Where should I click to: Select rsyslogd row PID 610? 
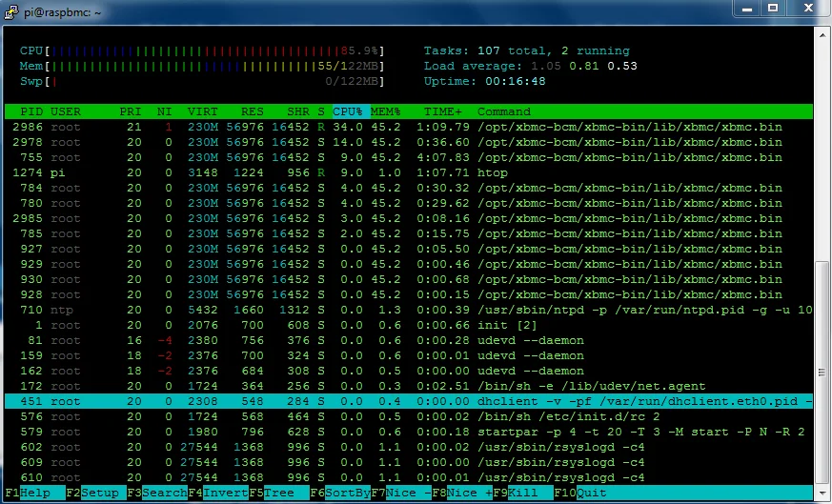point(409,478)
